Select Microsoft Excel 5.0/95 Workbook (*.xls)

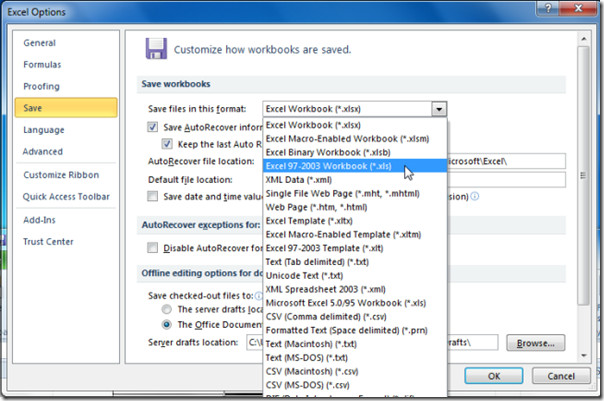(x=355, y=303)
